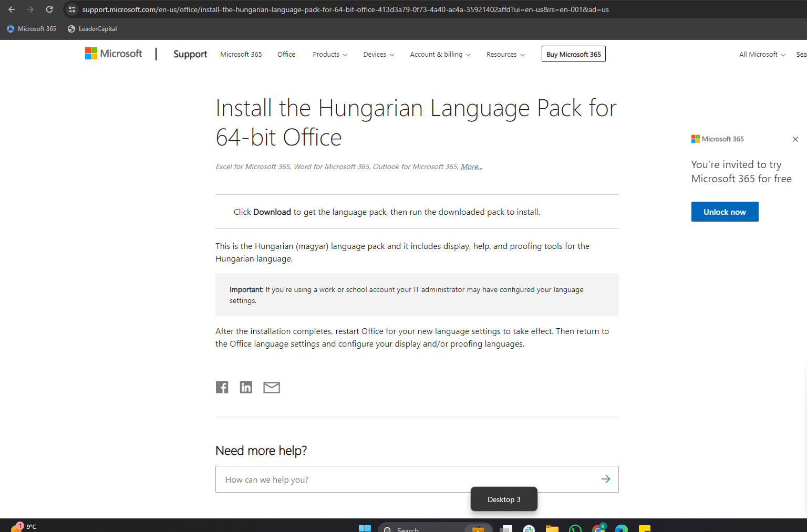The height and width of the screenshot is (532, 807).
Task: Open the Windows Start menu
Action: 365,528
